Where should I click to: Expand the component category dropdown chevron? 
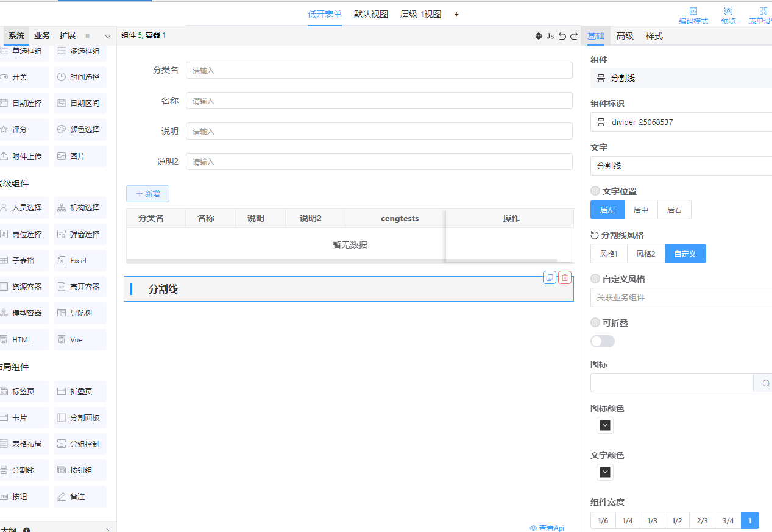pyautogui.click(x=108, y=36)
